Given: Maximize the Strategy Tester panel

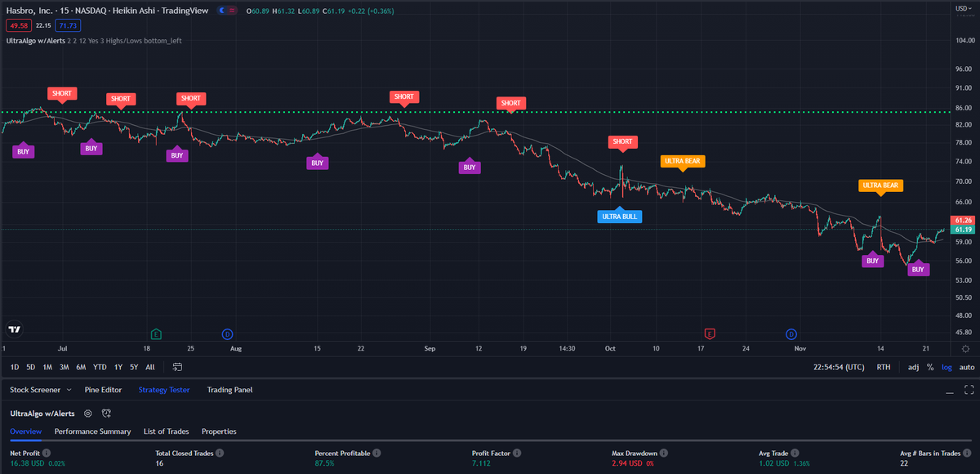Looking at the screenshot, I should pos(969,390).
